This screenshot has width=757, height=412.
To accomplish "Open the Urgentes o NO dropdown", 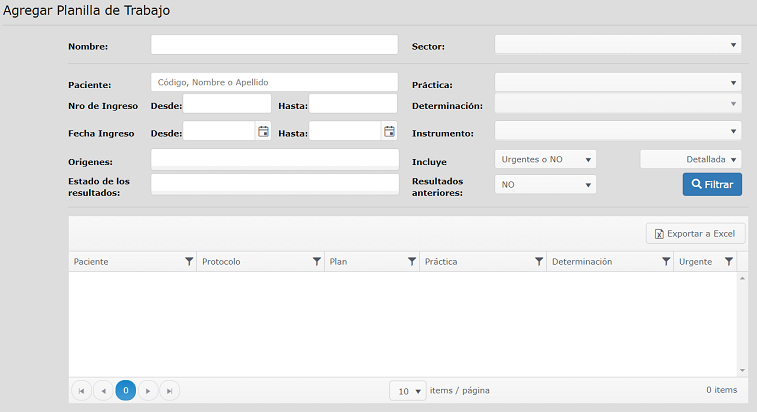I will (x=546, y=159).
